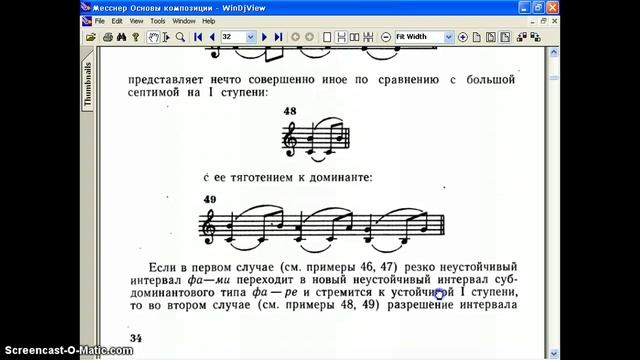
Task: Click music example number 48
Action: (290, 111)
